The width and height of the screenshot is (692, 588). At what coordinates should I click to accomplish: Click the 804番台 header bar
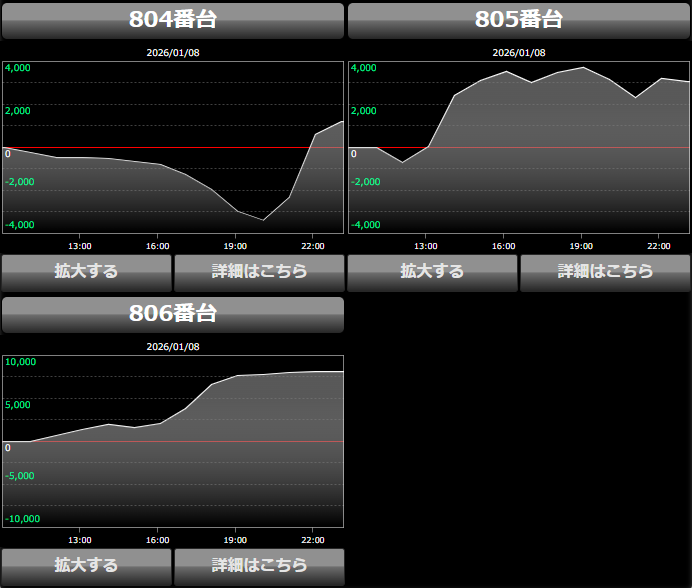pos(173,20)
